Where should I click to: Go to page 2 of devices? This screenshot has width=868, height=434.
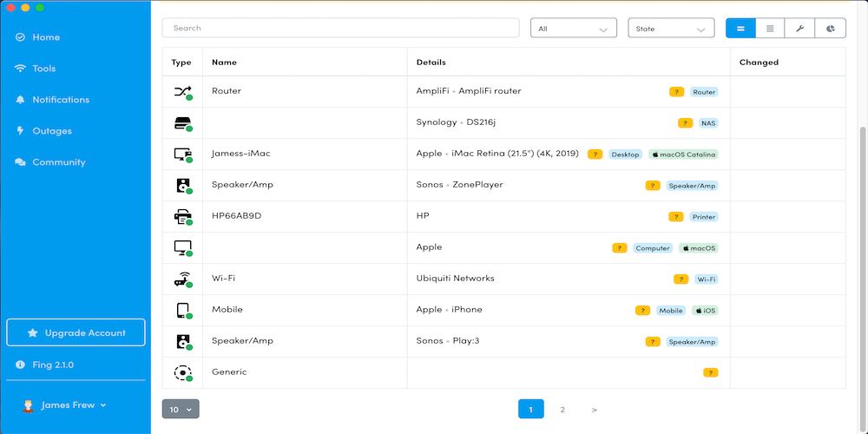562,409
